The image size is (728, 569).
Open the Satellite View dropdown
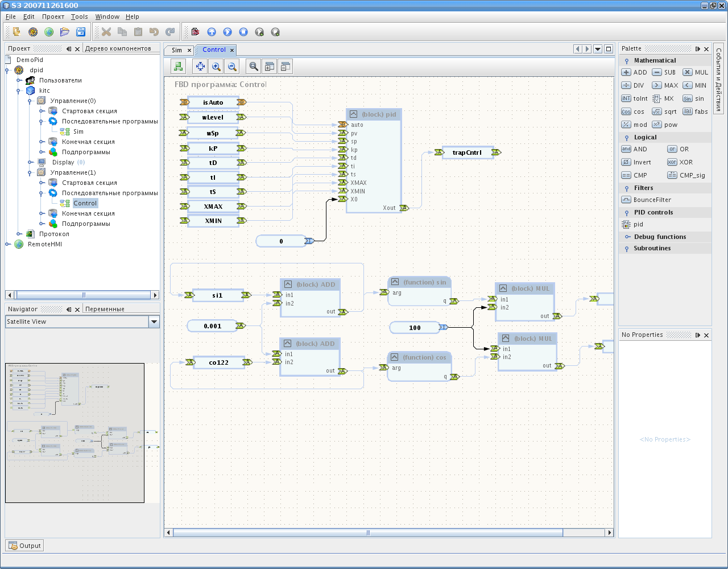154,321
